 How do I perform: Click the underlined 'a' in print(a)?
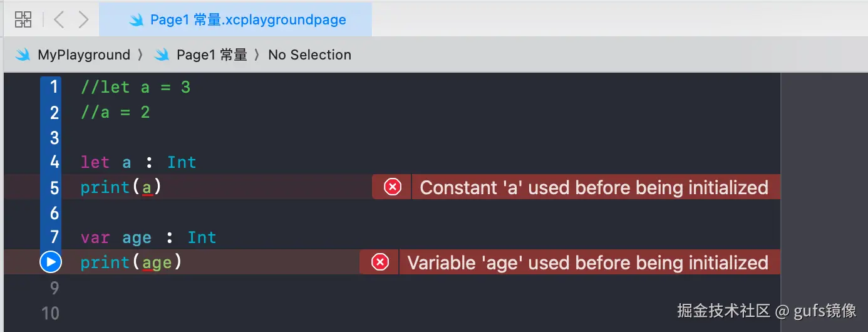(147, 187)
